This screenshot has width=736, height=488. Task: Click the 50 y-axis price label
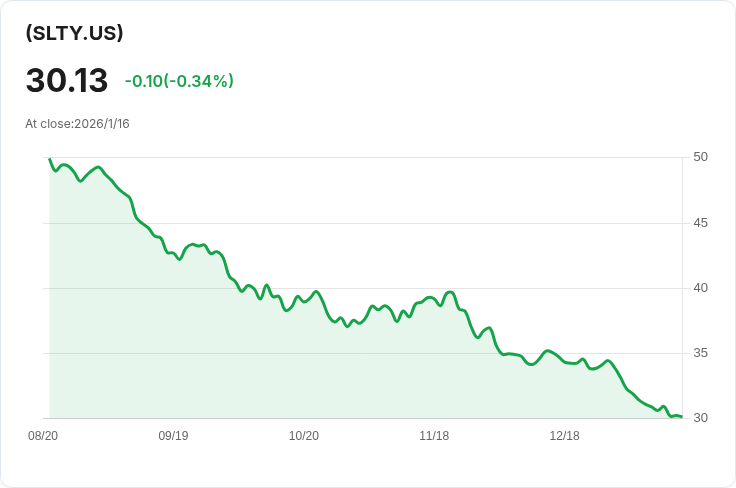(x=700, y=157)
